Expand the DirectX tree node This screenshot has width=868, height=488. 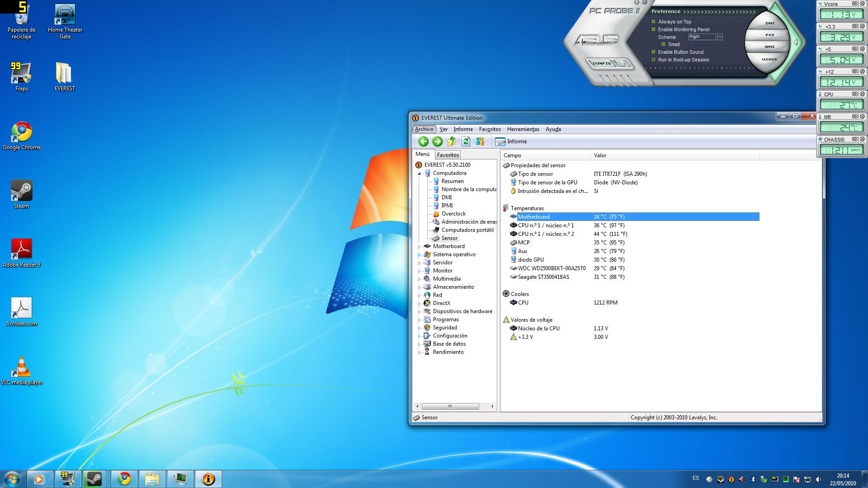pyautogui.click(x=420, y=304)
